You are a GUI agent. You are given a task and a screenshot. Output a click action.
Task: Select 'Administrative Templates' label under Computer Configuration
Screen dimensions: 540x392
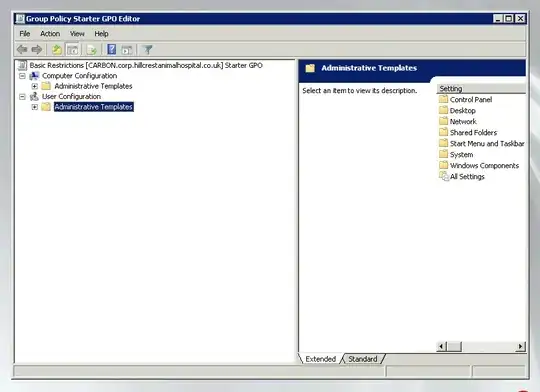93,86
